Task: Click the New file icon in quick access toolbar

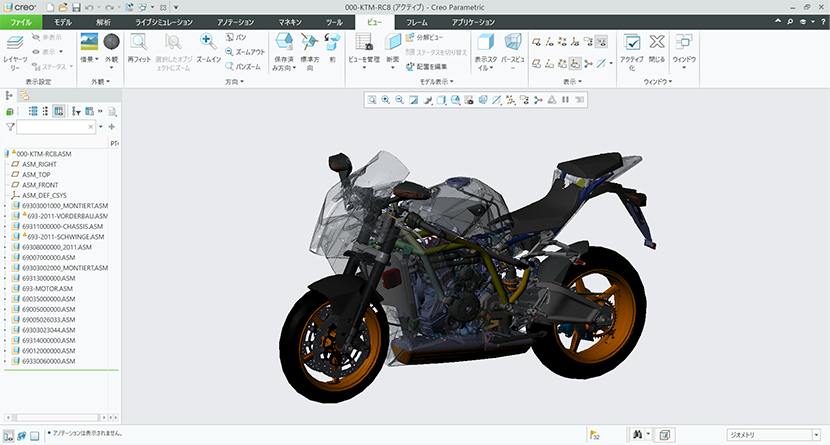Action: pyautogui.click(x=50, y=7)
